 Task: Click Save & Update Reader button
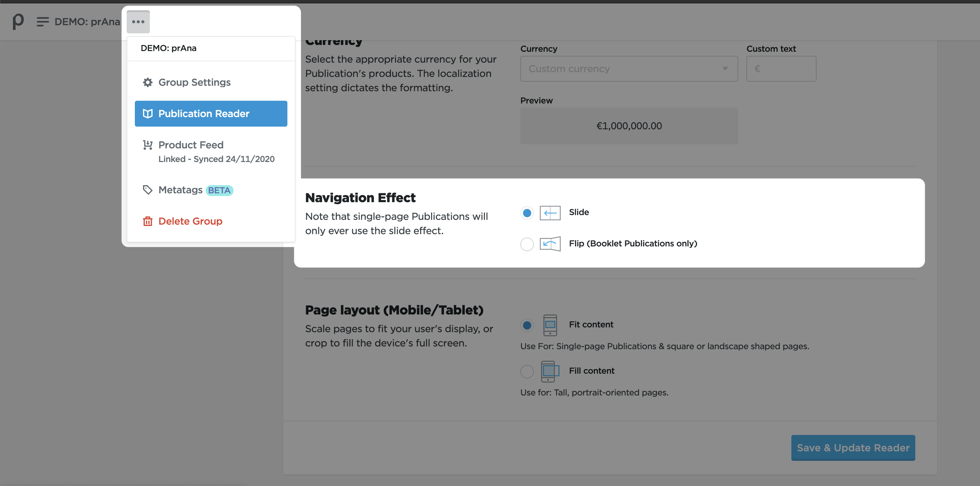[x=853, y=448]
